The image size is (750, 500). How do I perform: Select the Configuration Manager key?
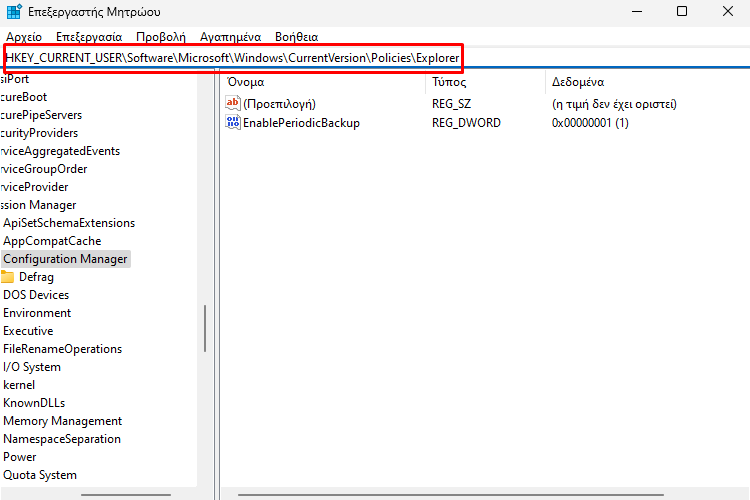point(66,259)
